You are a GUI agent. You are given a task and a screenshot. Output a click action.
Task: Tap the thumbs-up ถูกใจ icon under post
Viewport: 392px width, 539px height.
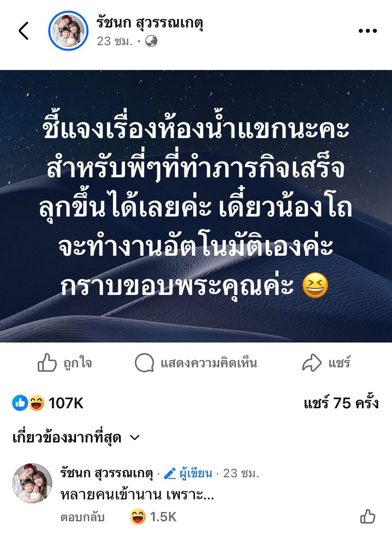[47, 363]
